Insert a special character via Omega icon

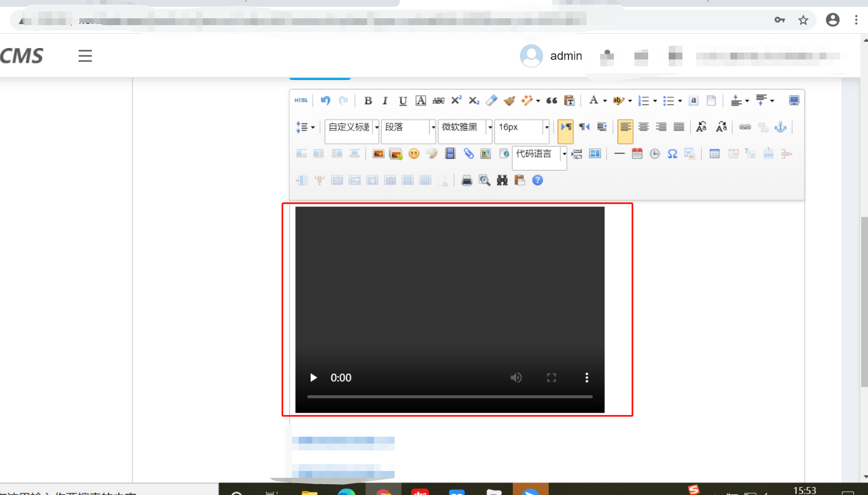[672, 154]
